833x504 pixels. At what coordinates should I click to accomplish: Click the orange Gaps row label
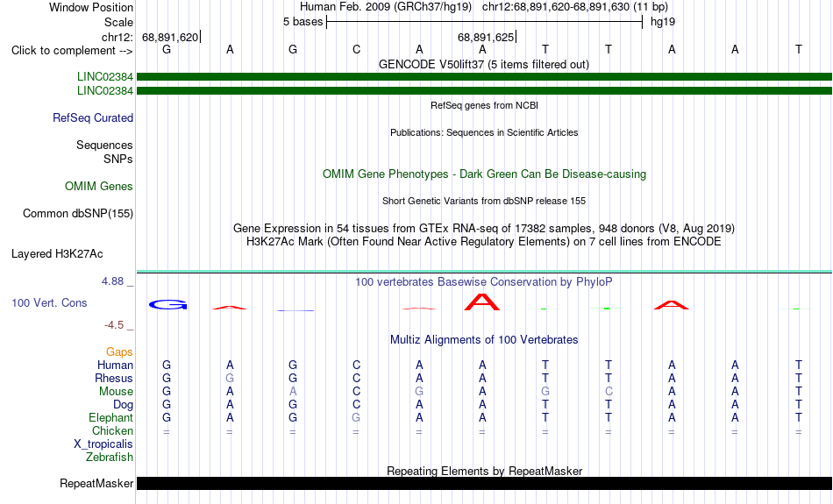tap(119, 352)
